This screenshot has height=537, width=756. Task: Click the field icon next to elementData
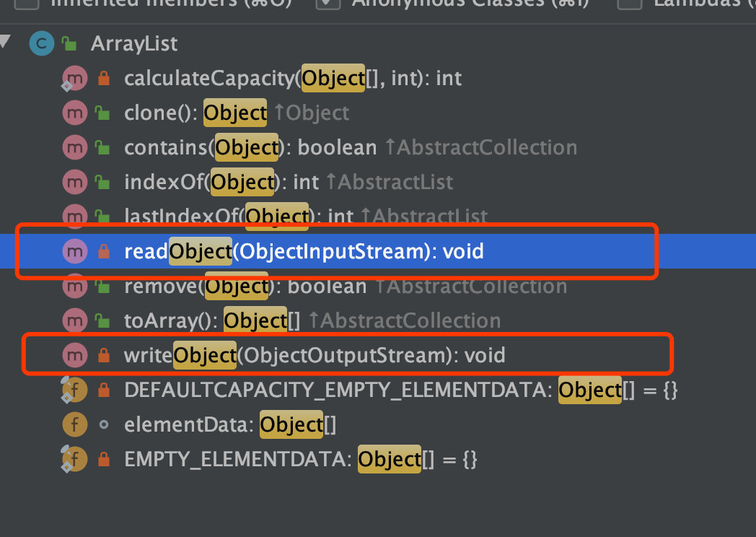point(75,424)
